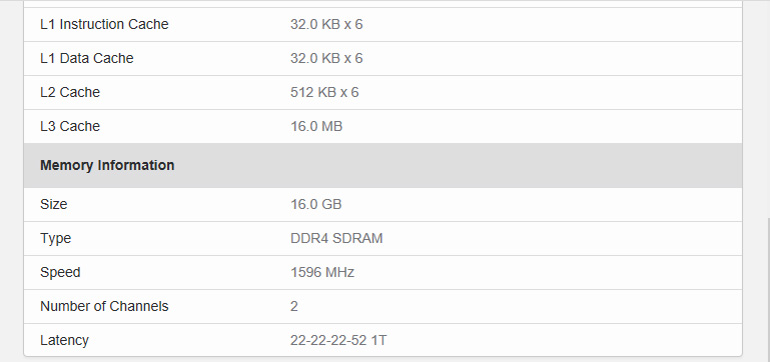Click the L1 Instruction Cache value 32.0 KB x 6
Image resolution: width=770 pixels, height=362 pixels.
coord(326,24)
